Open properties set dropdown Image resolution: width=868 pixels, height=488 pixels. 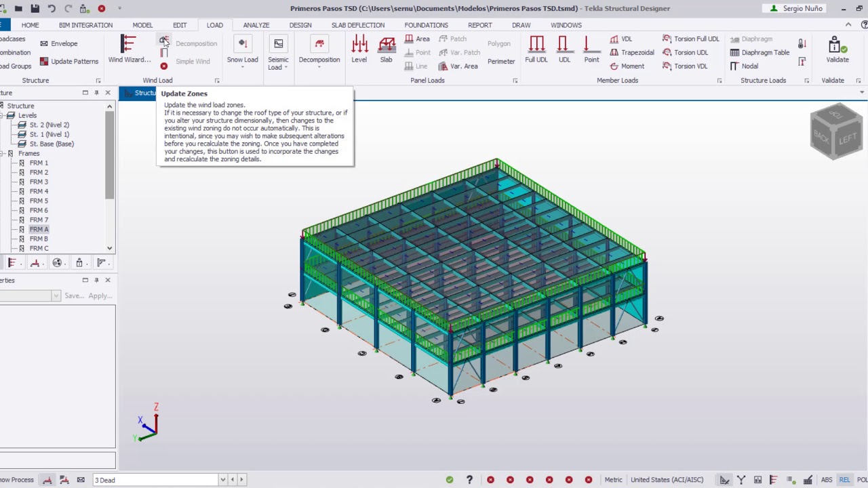pos(56,296)
